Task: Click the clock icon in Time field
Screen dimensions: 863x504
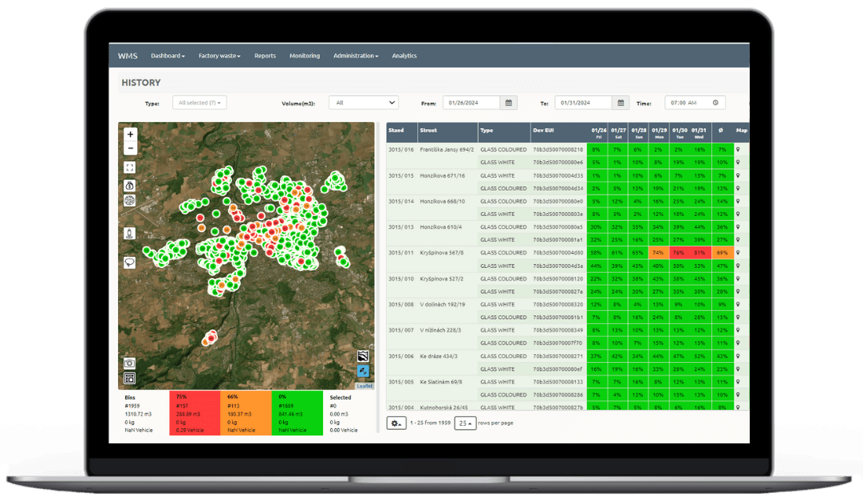Action: pos(715,103)
